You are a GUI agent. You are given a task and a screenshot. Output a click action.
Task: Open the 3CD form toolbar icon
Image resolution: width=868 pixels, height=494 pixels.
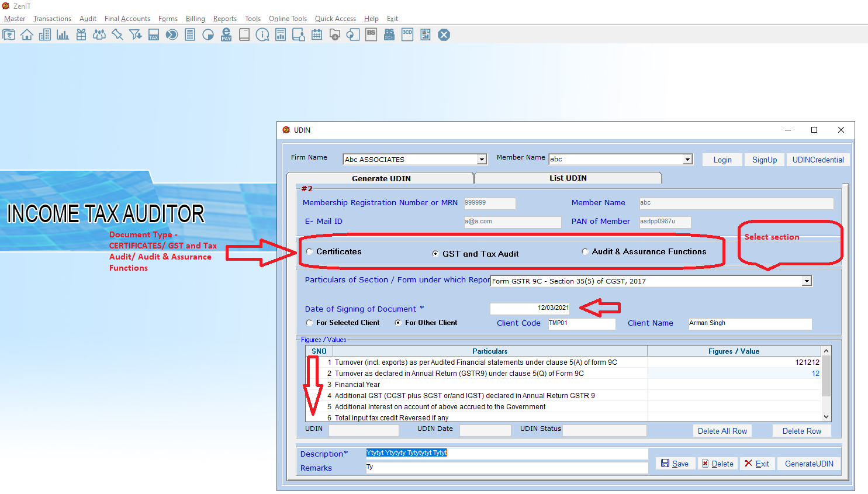(x=407, y=35)
